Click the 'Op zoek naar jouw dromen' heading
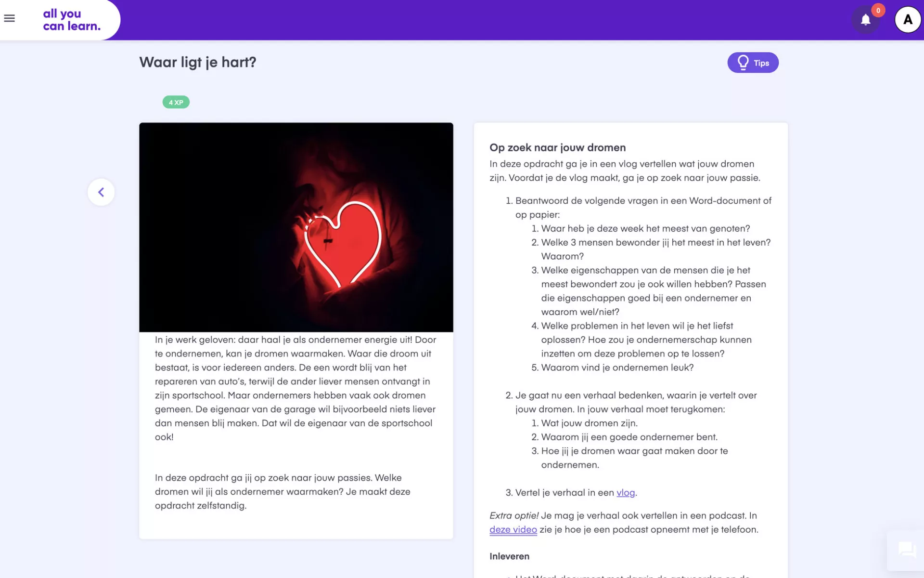The height and width of the screenshot is (578, 924). (x=557, y=148)
